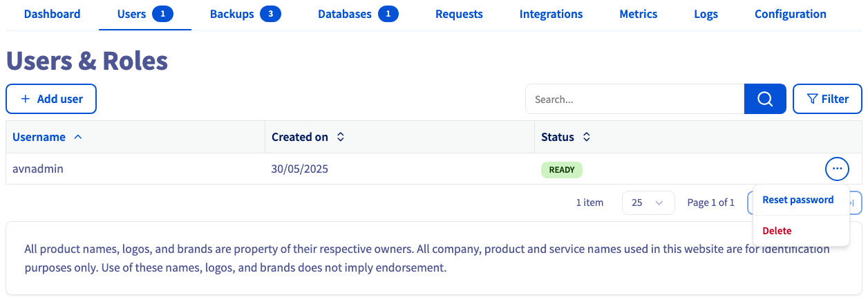The height and width of the screenshot is (302, 868).
Task: View the Metrics tab
Action: point(639,14)
